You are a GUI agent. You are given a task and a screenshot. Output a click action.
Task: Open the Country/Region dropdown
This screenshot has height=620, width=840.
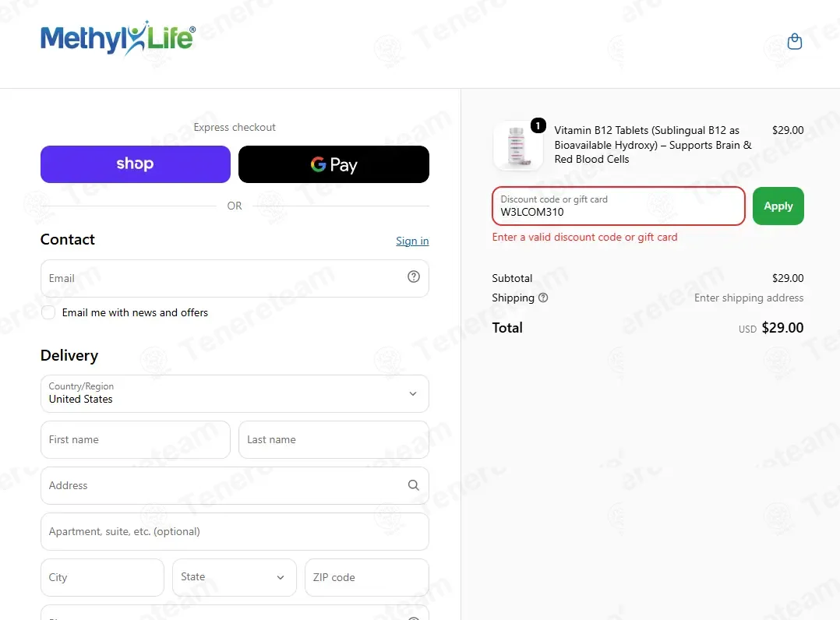pyautogui.click(x=235, y=393)
